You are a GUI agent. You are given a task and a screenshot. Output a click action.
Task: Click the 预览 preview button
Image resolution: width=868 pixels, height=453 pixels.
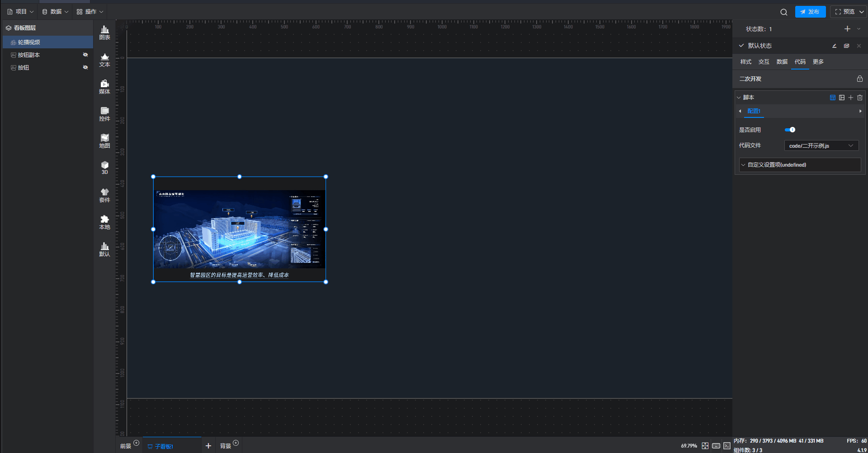point(844,12)
